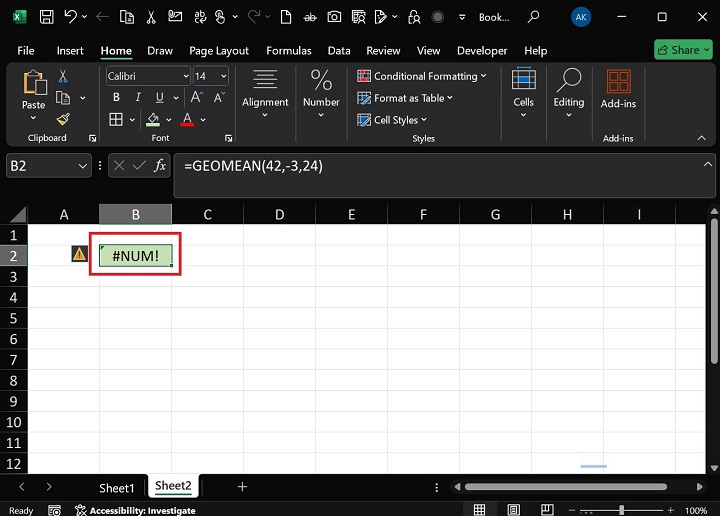Image resolution: width=720 pixels, height=516 pixels.
Task: Collapse the formula bar chevron
Action: tap(708, 164)
